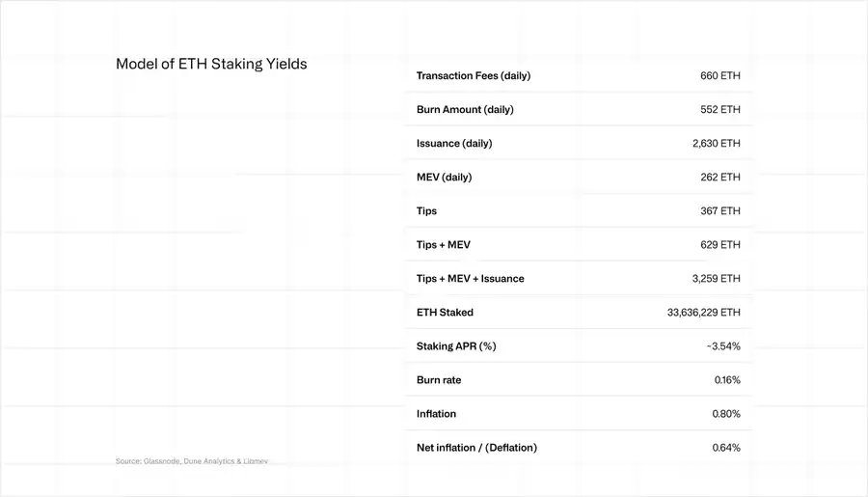Click the 552 ETH burn value
The height and width of the screenshot is (497, 868).
tap(720, 109)
